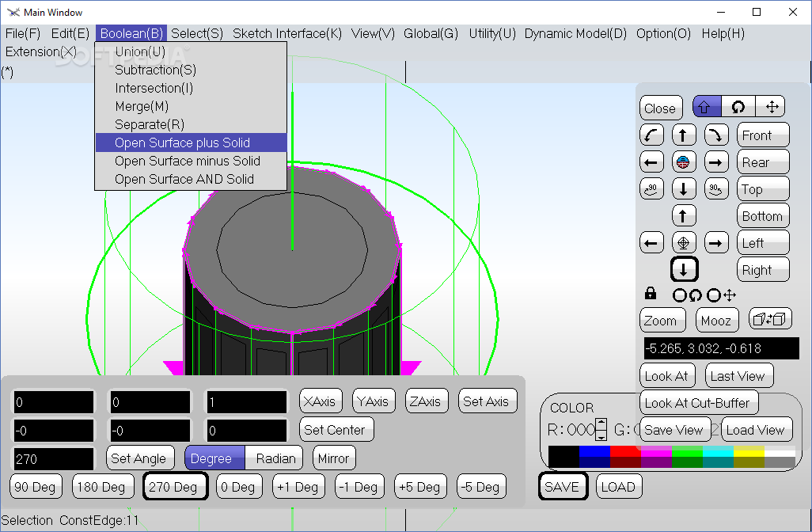Click the crosshair target center icon
Image resolution: width=812 pixels, height=532 pixels.
tap(684, 242)
